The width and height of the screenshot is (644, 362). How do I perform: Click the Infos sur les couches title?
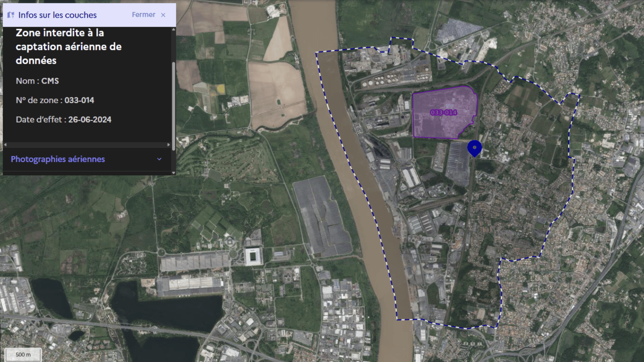[x=57, y=15]
